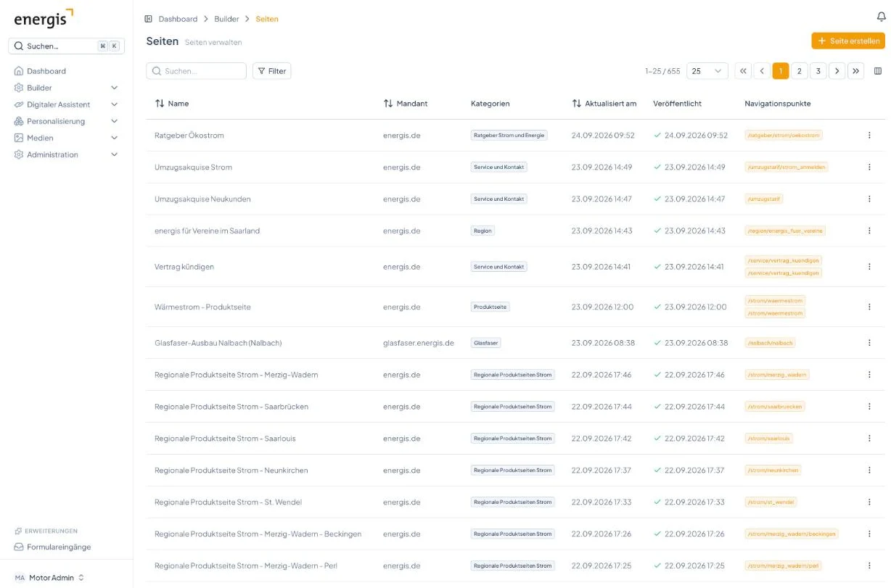Open row actions menu for Vertrag kündigen

869,267
